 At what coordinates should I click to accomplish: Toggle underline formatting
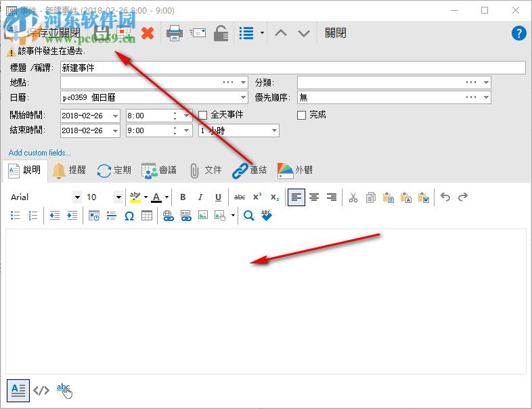point(218,197)
